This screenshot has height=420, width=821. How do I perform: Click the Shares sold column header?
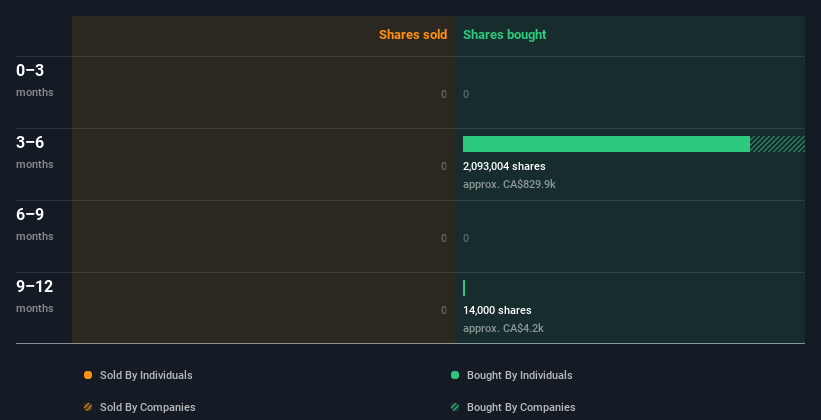coord(413,35)
